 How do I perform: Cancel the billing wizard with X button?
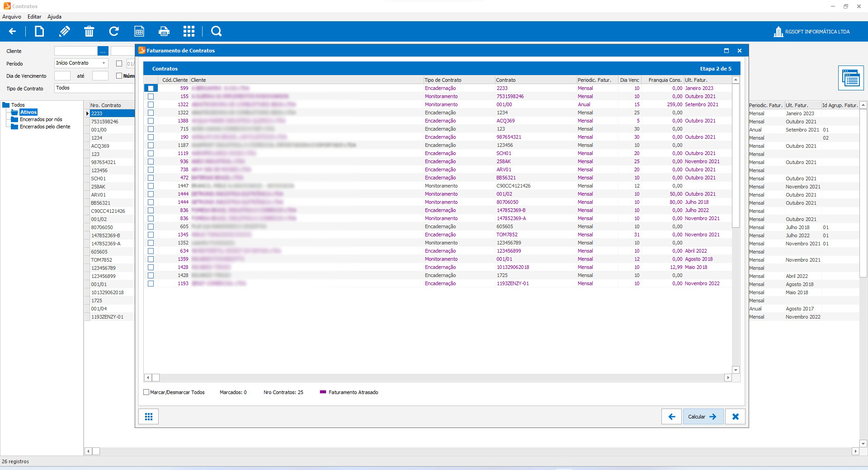coord(735,417)
